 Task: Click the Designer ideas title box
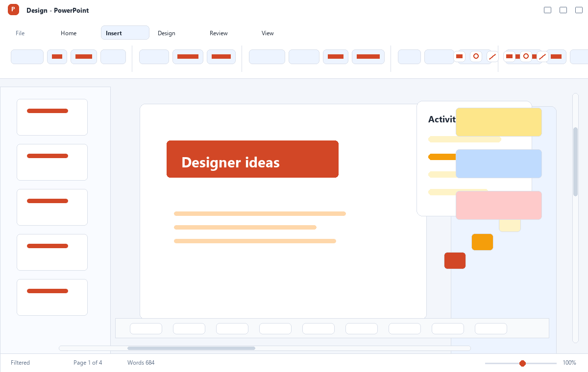252,159
